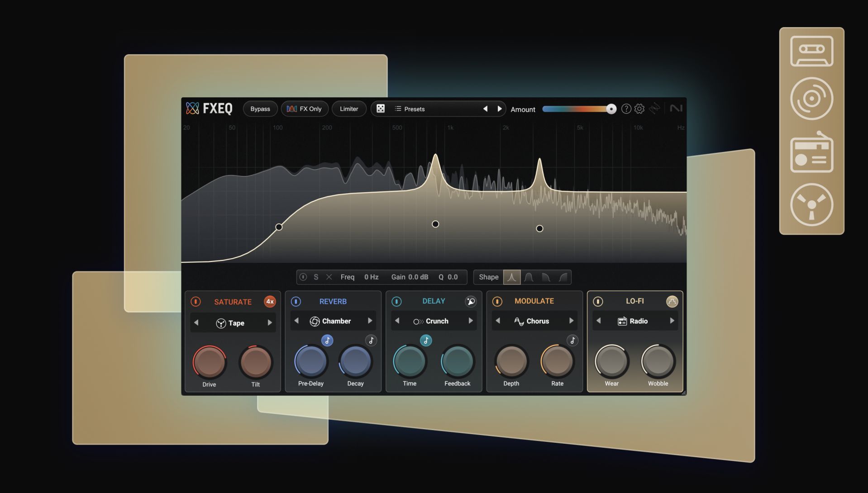Go to previous Lo-Fi type before Radio

598,321
